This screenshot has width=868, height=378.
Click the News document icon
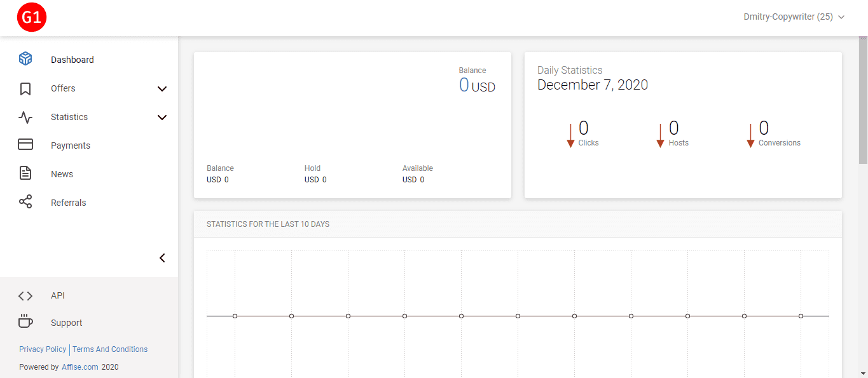(25, 173)
